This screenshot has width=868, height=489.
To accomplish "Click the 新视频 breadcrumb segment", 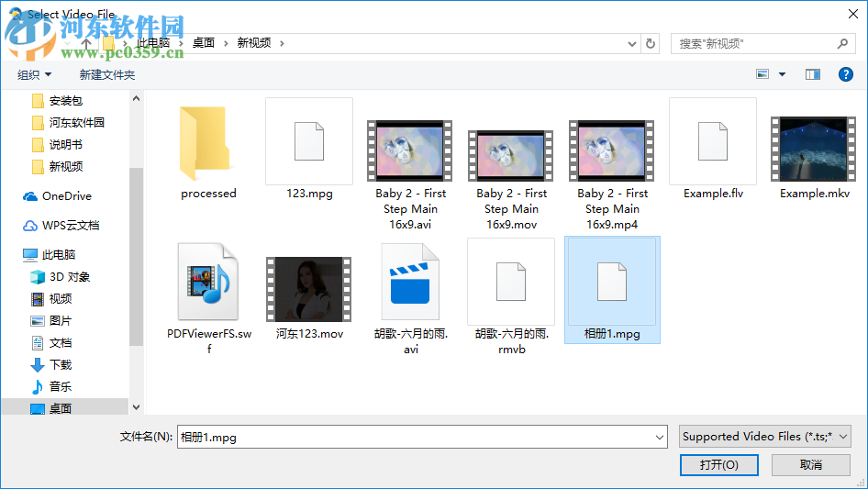I will [x=254, y=43].
